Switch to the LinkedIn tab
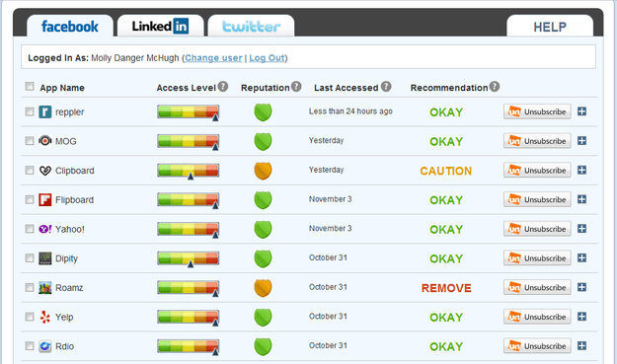 coord(161,26)
